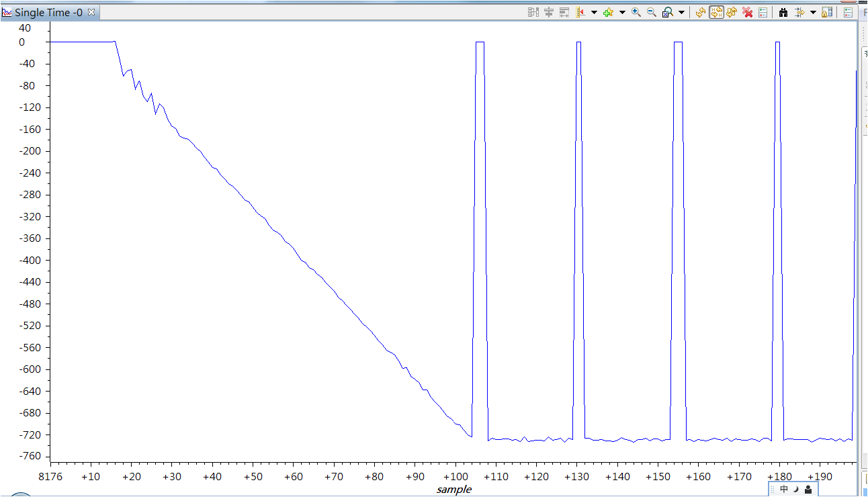
Task: Click the binoculars find icon
Action: pos(783,12)
